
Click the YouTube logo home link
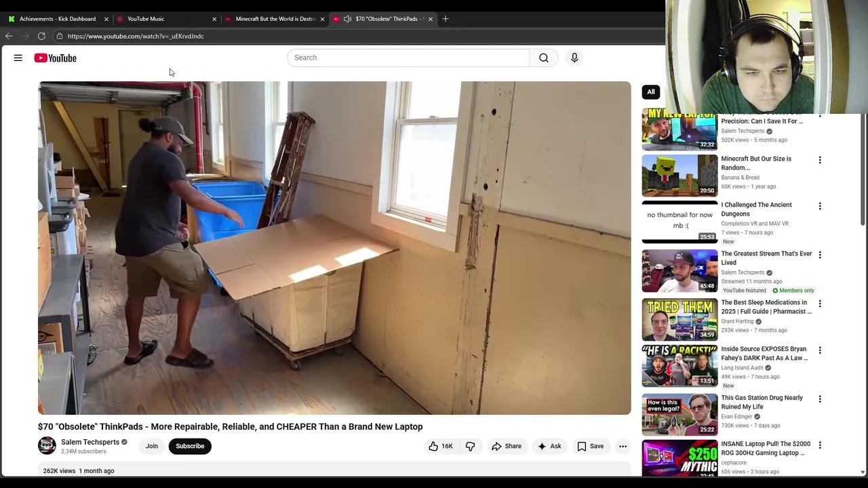coord(56,58)
